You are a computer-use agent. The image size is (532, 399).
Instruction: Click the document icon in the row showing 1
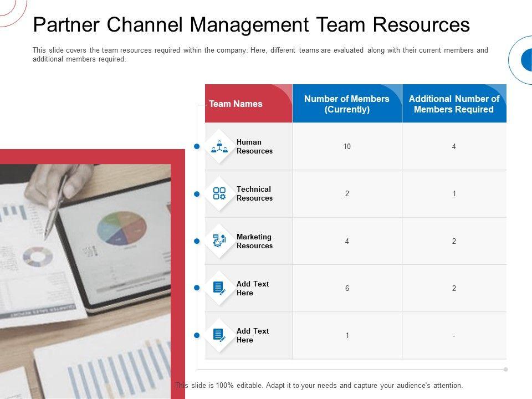(x=219, y=335)
